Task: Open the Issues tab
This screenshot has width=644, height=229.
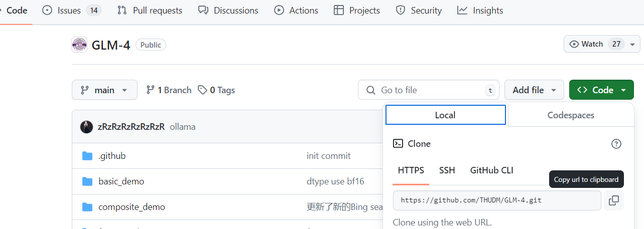Action: click(72, 10)
